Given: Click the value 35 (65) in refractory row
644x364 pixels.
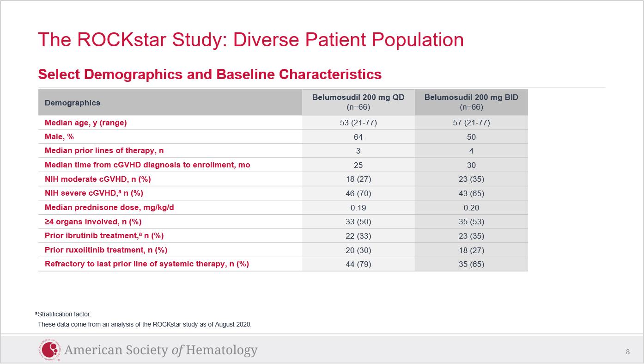Looking at the screenshot, I should point(471,264).
